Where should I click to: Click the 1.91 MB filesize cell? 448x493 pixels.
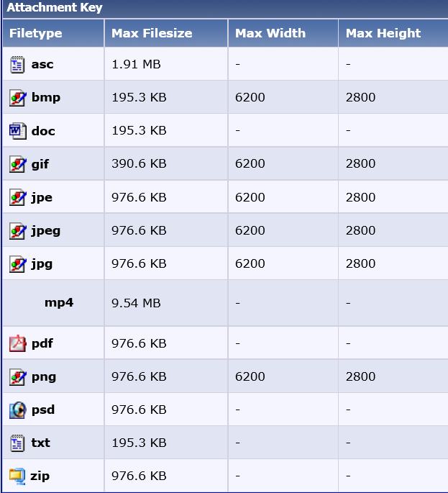point(166,64)
